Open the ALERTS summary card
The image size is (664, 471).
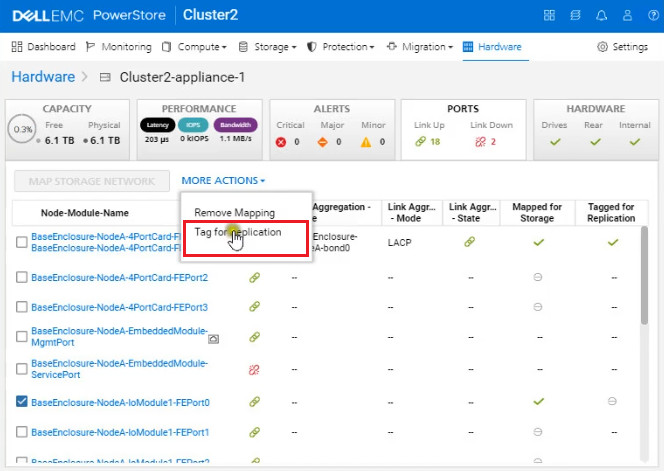coord(332,130)
